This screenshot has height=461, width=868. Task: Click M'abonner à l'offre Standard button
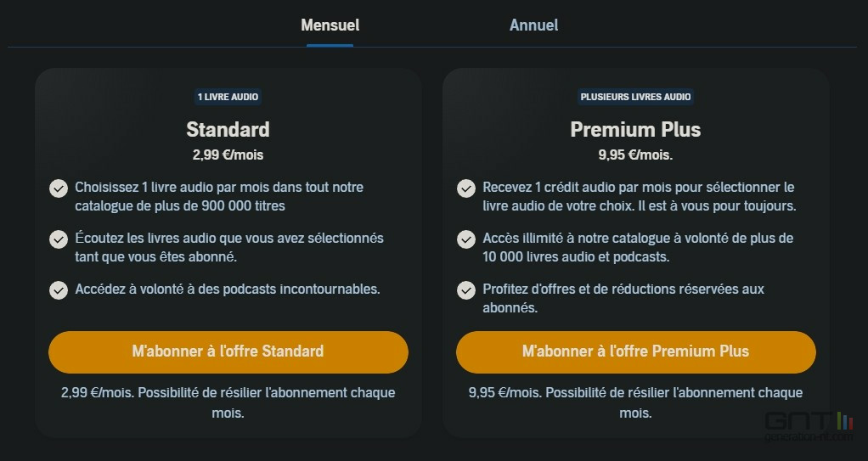(228, 351)
